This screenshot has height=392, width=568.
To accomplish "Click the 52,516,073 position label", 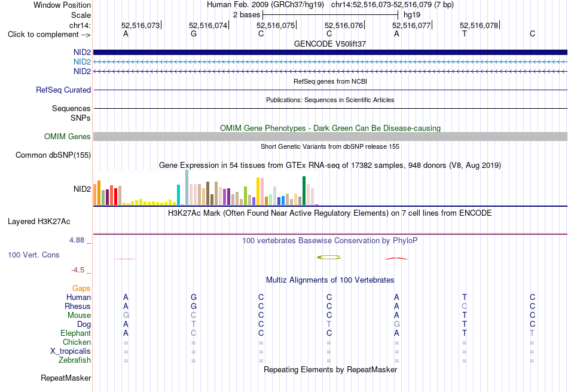I will pyautogui.click(x=141, y=25).
